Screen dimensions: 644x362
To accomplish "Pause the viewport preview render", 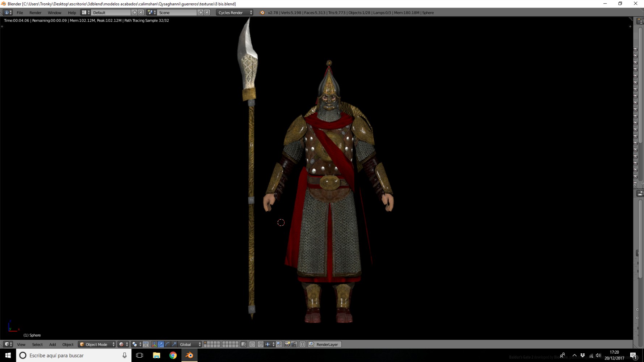I will click(x=303, y=345).
